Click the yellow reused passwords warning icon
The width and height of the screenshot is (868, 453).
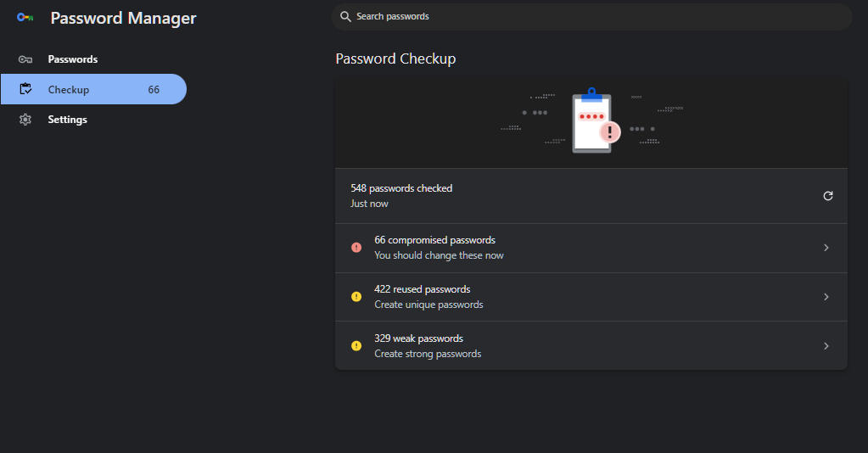(356, 297)
